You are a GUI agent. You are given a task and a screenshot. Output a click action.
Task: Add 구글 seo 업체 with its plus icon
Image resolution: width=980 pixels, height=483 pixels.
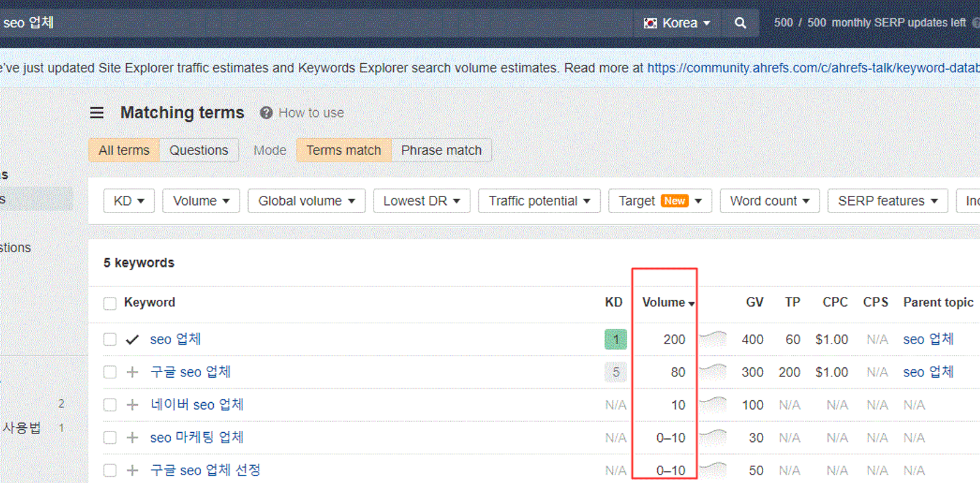132,372
